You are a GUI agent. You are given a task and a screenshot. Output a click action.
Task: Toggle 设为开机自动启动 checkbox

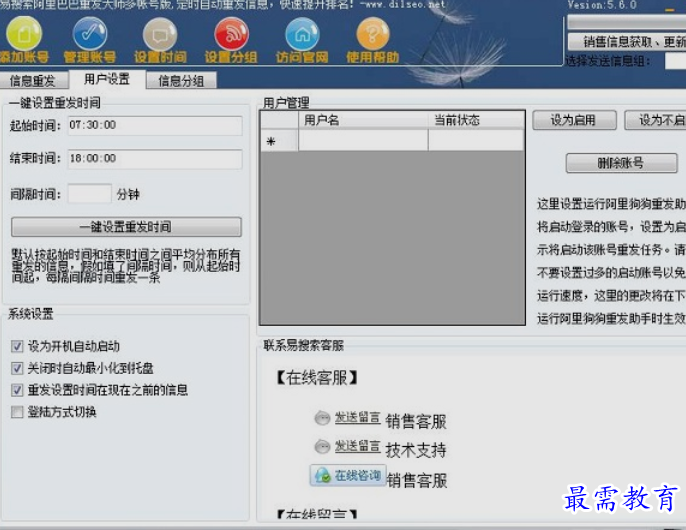pyautogui.click(x=17, y=347)
